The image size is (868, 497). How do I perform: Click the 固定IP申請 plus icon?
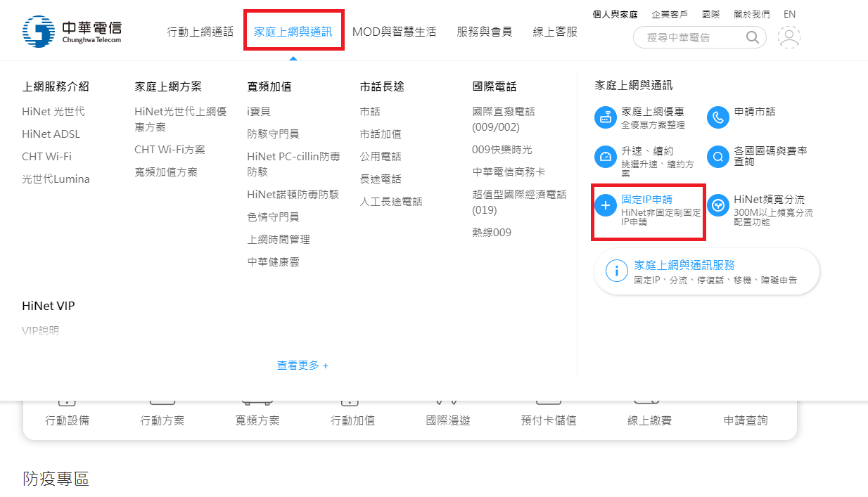click(x=606, y=205)
